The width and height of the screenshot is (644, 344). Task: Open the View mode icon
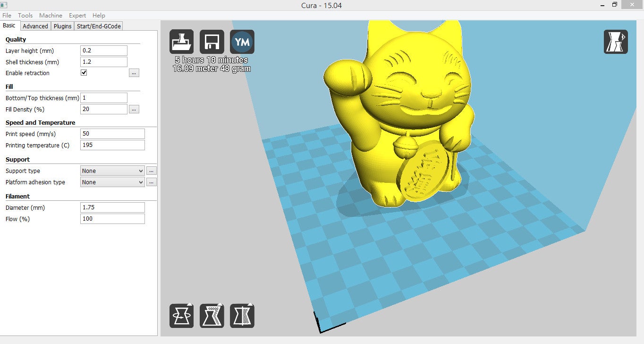coord(616,42)
